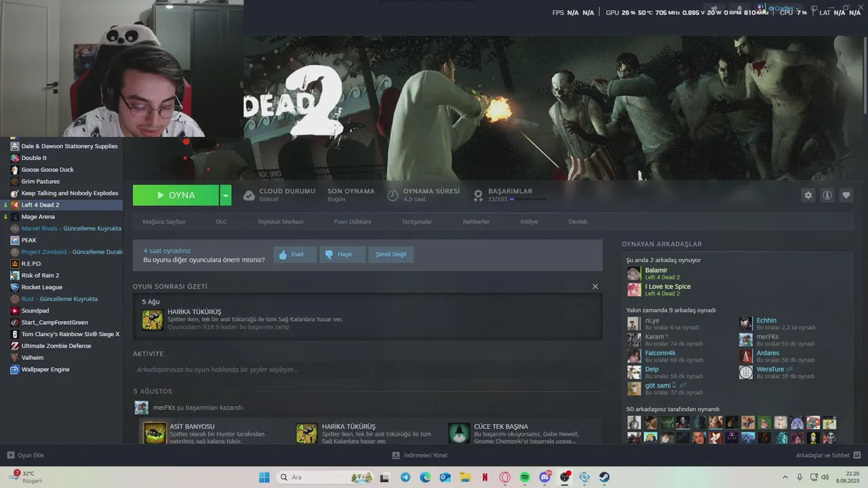
Task: Open Telegram from the taskbar
Action: [x=406, y=477]
